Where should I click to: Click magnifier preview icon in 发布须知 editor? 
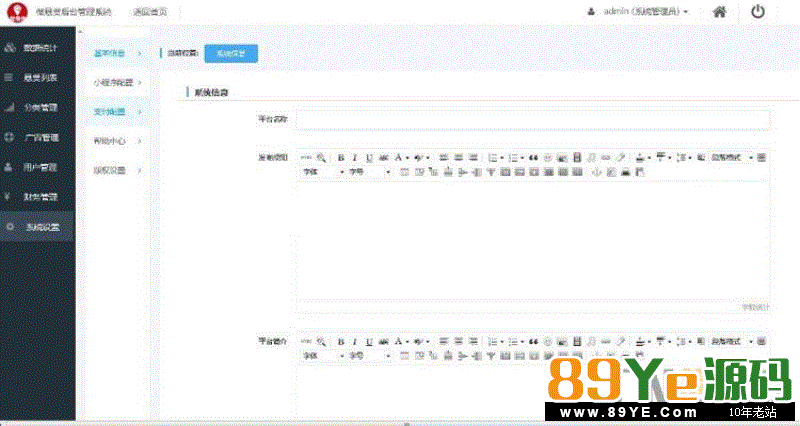click(320, 158)
